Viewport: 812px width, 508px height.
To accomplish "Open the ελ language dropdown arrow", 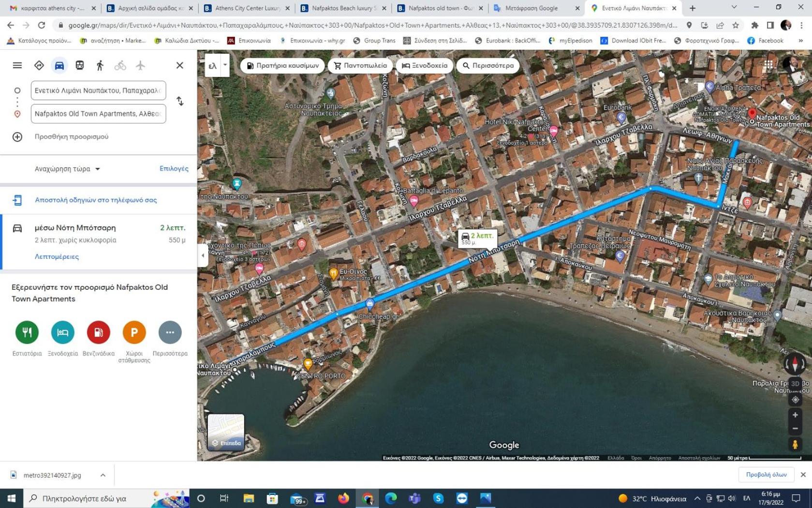I will pyautogui.click(x=225, y=65).
